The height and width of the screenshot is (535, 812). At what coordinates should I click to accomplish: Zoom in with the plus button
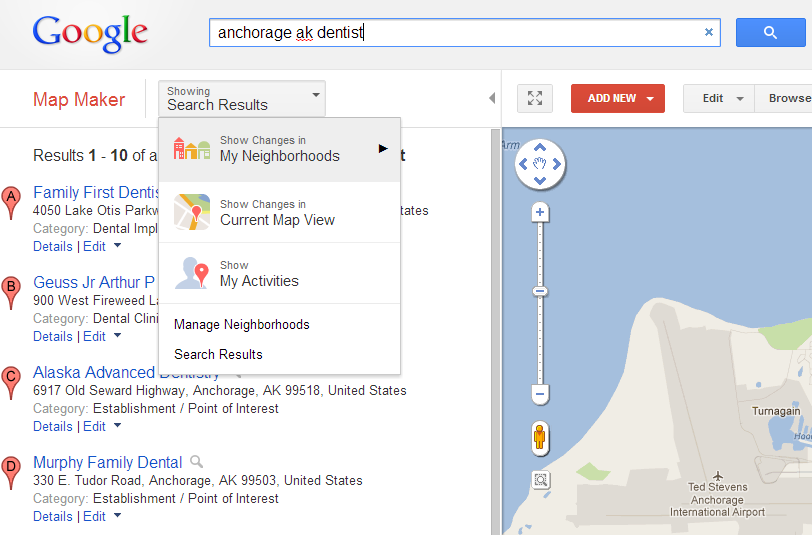coord(540,212)
